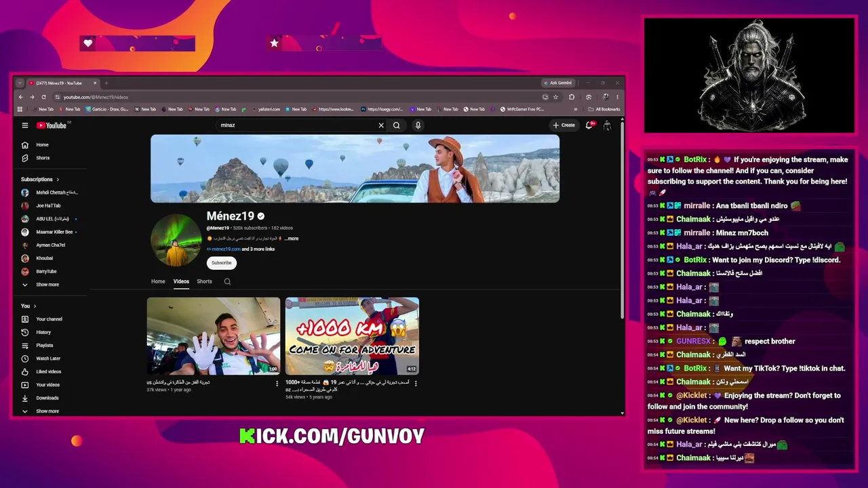Open the Chrome apps grid in the bookmarks bar
This screenshot has width=868, height=488.
tap(20, 109)
